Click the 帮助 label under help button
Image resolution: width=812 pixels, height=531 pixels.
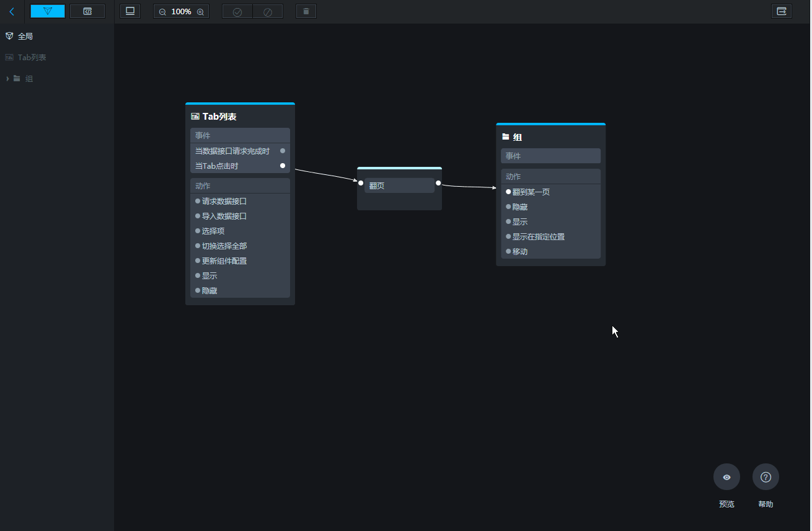point(766,504)
